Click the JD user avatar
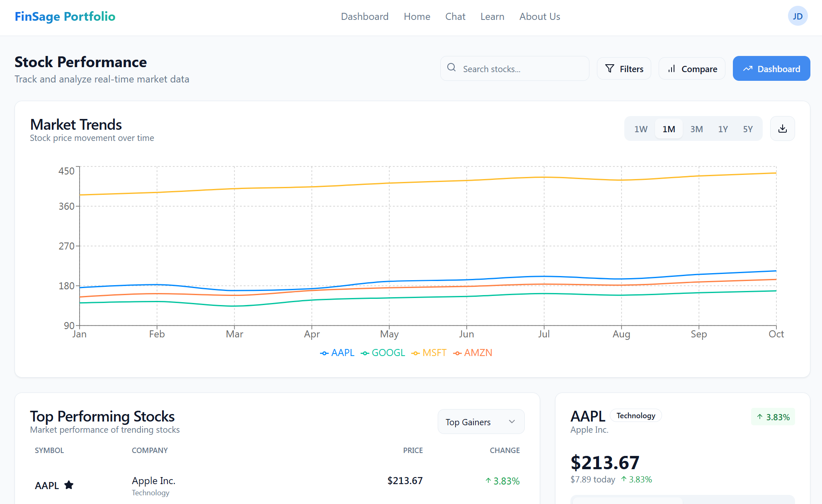The height and width of the screenshot is (504, 822). (x=797, y=17)
